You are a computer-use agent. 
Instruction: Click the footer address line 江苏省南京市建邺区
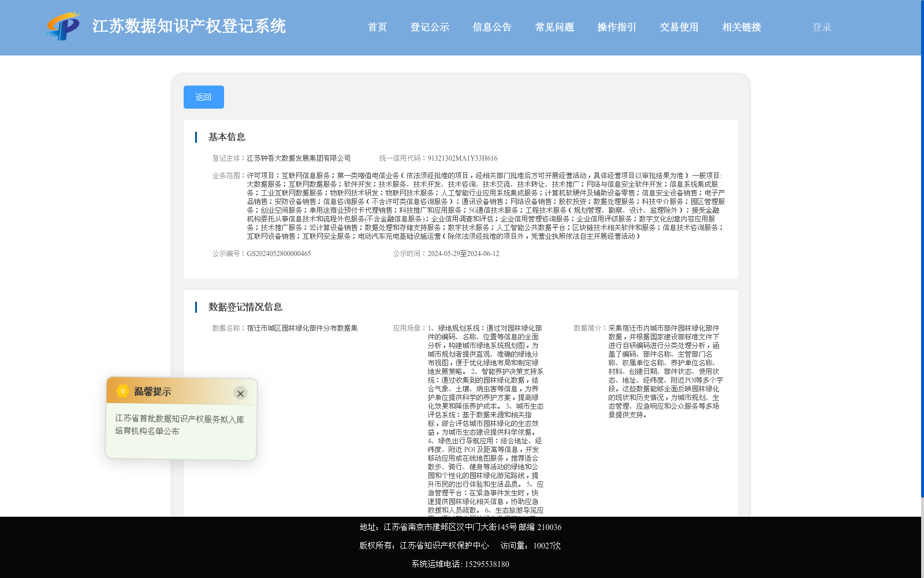click(x=460, y=527)
